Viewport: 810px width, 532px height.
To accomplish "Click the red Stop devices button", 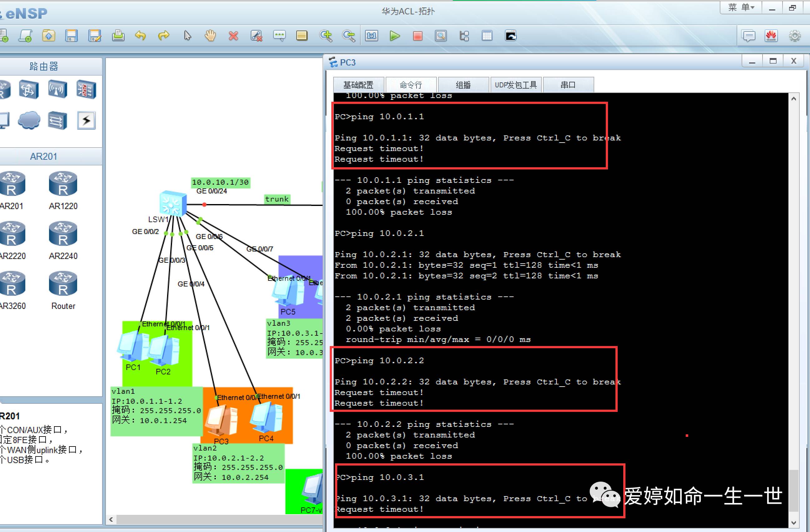I will click(417, 36).
